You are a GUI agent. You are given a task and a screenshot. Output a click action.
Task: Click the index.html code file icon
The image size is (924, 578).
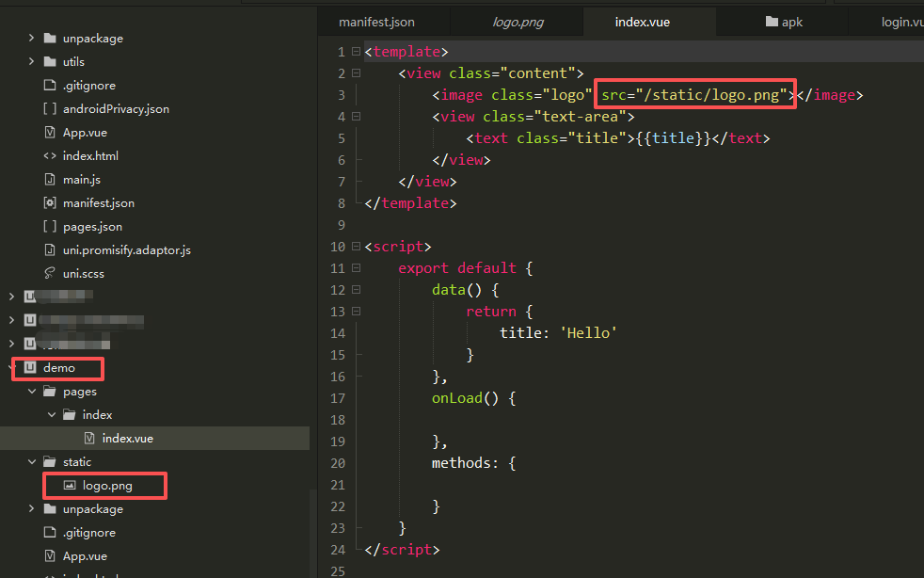click(x=50, y=156)
